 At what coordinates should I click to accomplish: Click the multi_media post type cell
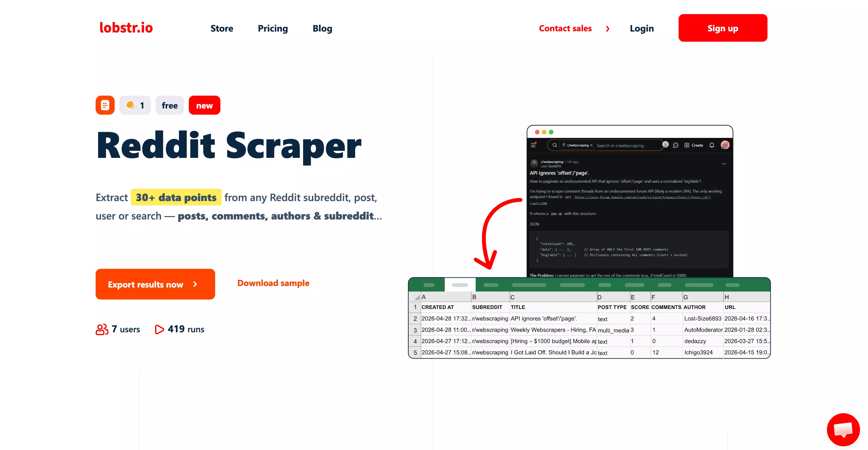[613, 330]
